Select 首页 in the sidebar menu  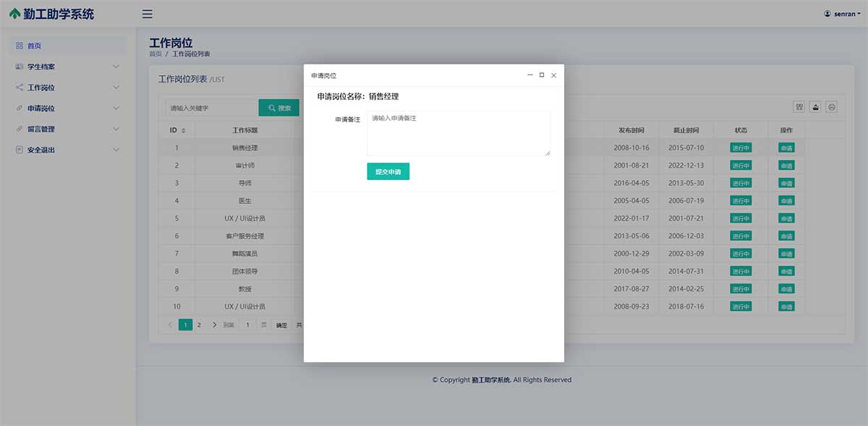pos(34,46)
